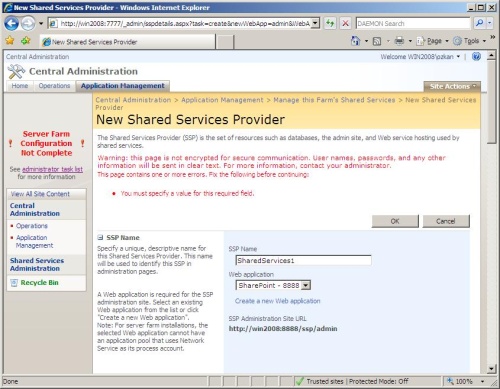
Task: Click the DAEMON Search box
Action: 413,23
